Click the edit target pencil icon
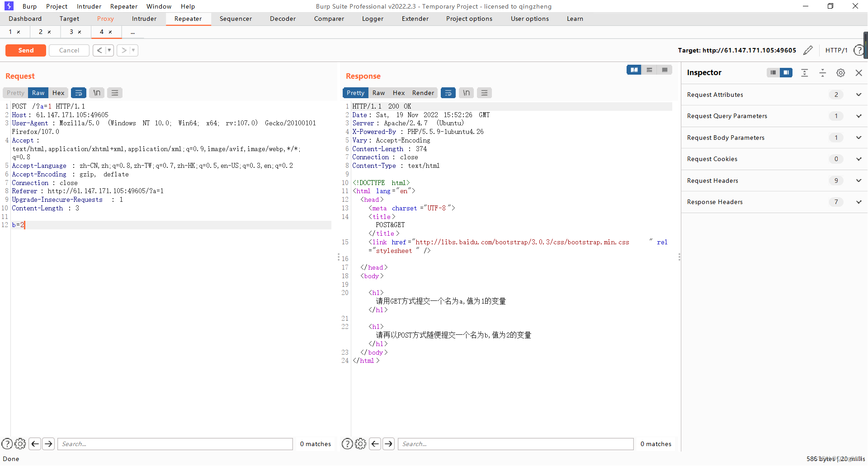Image resolution: width=868 pixels, height=466 pixels. 808,50
